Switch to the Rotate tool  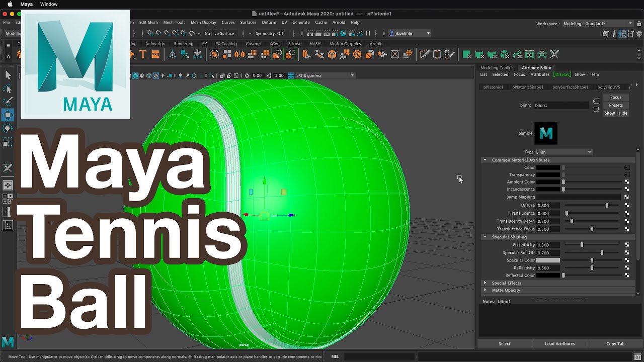click(x=8, y=128)
